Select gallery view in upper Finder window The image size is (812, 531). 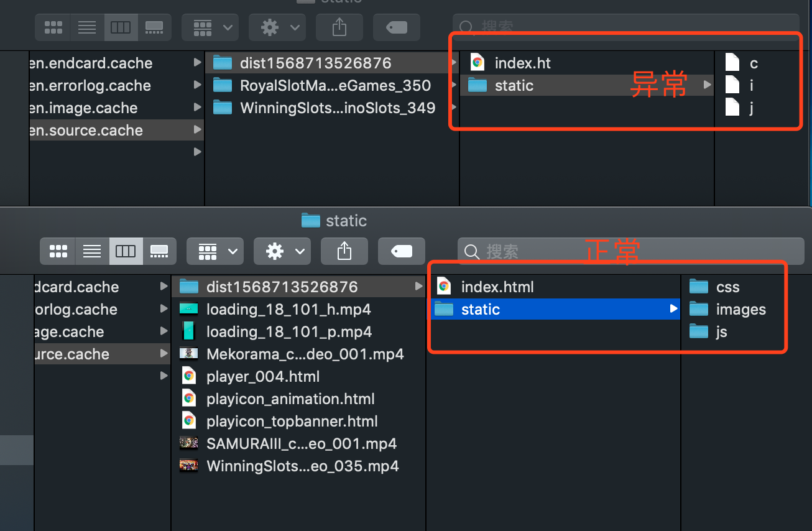(154, 27)
